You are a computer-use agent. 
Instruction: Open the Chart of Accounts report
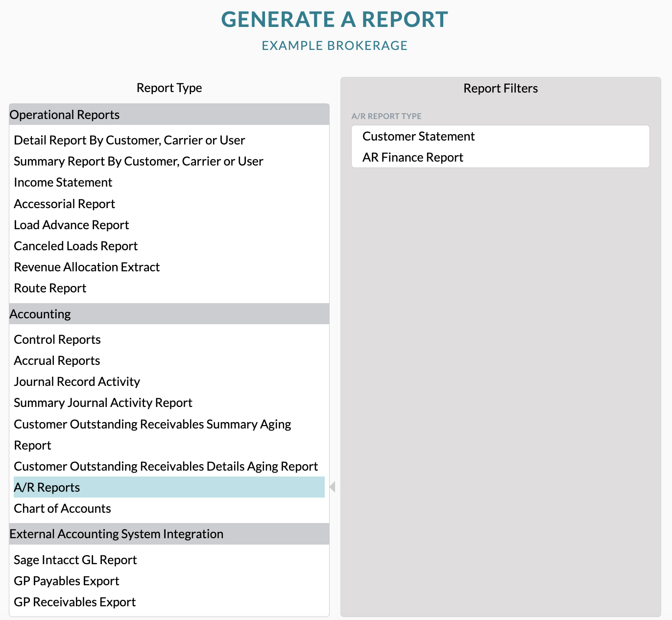tap(62, 508)
